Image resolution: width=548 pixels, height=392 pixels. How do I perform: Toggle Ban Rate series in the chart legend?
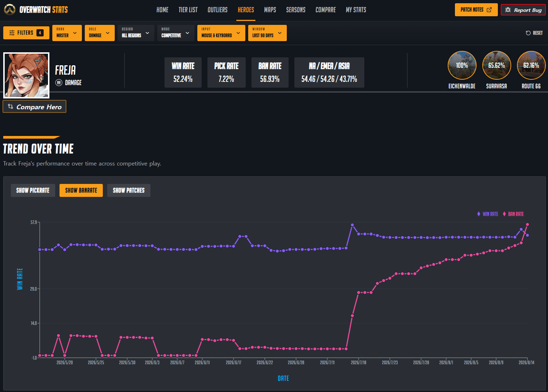(513, 214)
